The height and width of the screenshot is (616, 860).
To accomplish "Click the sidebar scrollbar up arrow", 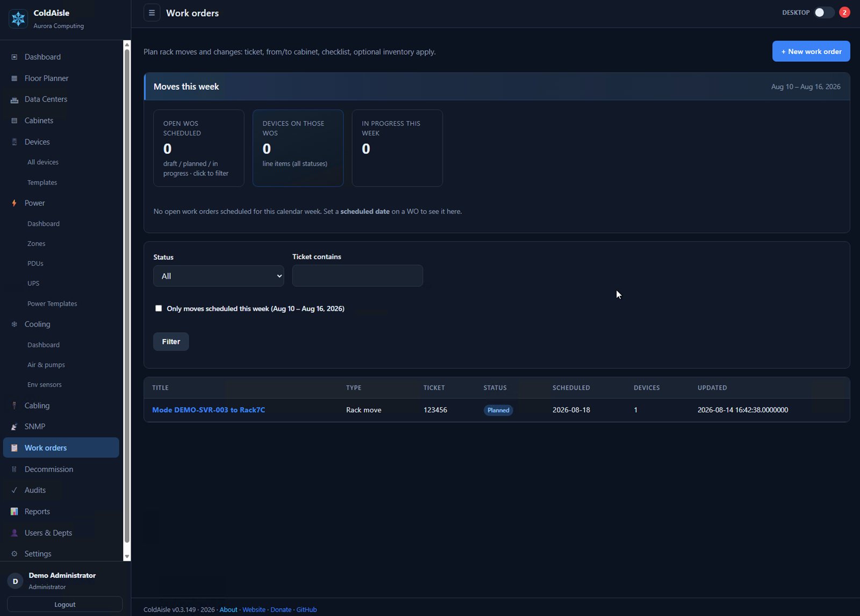I will tap(127, 45).
